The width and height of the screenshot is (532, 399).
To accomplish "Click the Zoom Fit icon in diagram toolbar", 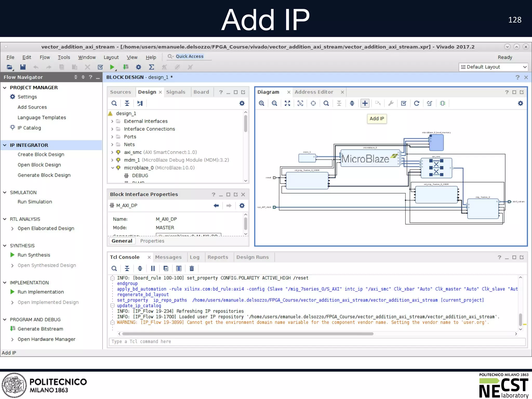I will tap(287, 103).
